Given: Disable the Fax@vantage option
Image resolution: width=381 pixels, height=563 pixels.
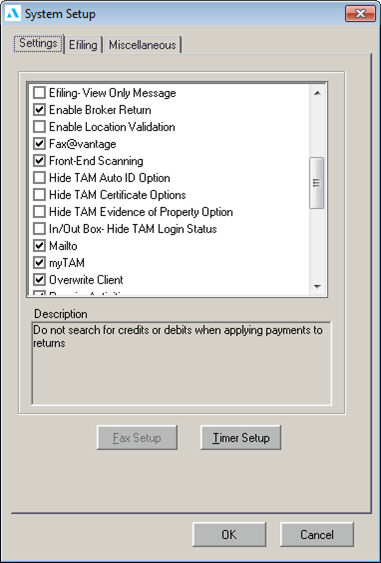Looking at the screenshot, I should [39, 144].
